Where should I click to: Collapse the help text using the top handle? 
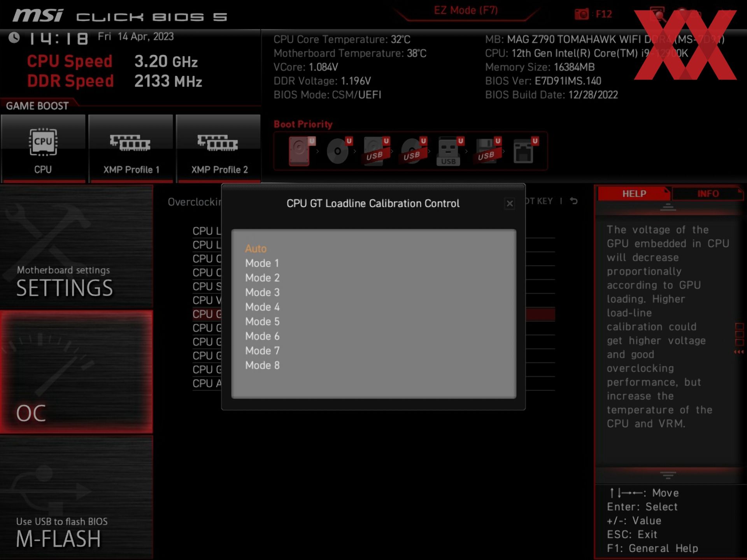pyautogui.click(x=669, y=207)
